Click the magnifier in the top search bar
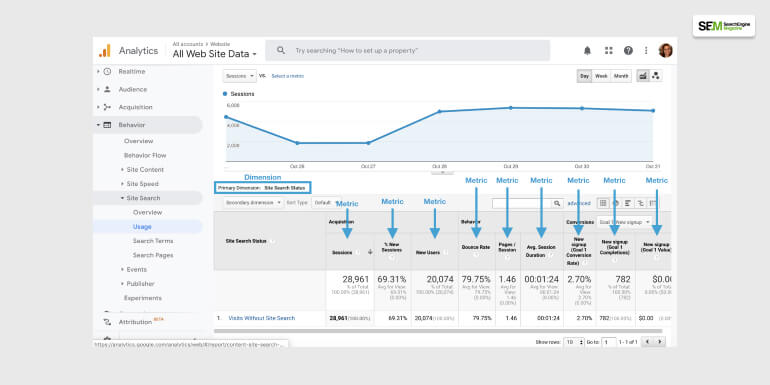Screen dimensions: 770x385 (x=281, y=51)
